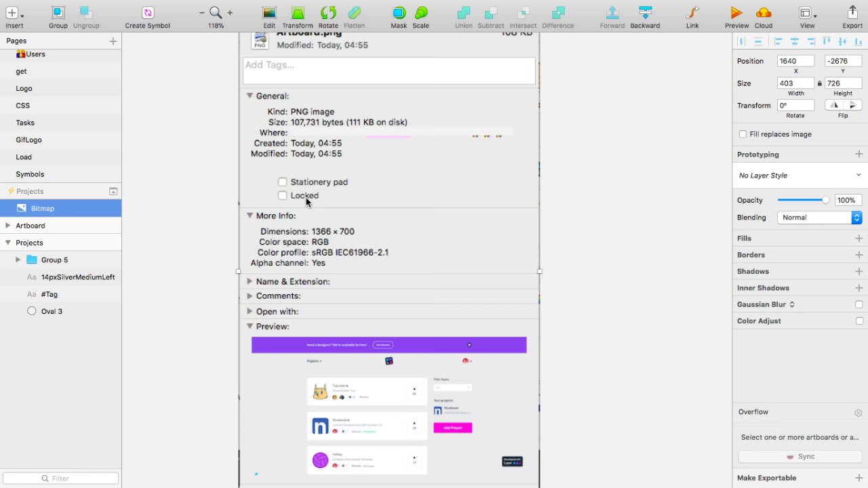Click the Export toolbar icon
868x488 pixels.
tap(852, 13)
